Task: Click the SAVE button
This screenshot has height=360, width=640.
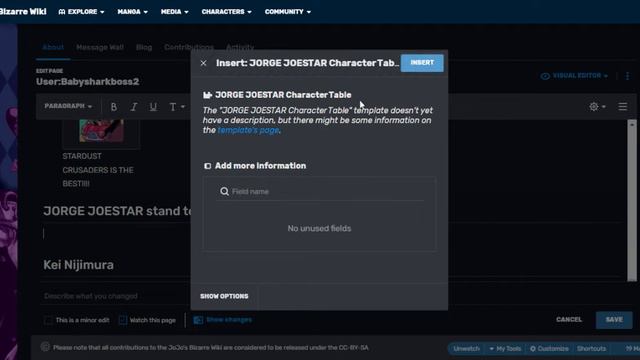Action: pos(614,320)
